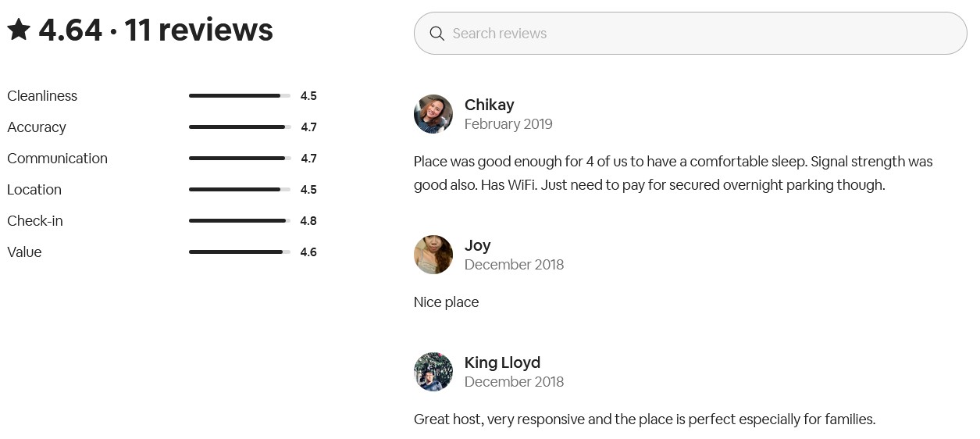
Task: Click the King Lloyd reviewer name
Action: [502, 362]
